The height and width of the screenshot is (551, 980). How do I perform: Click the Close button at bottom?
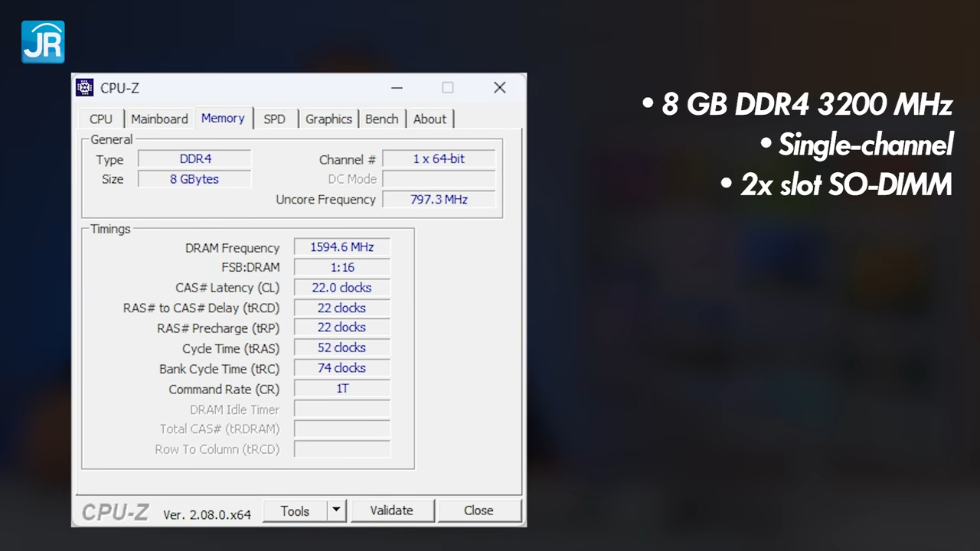tap(479, 510)
